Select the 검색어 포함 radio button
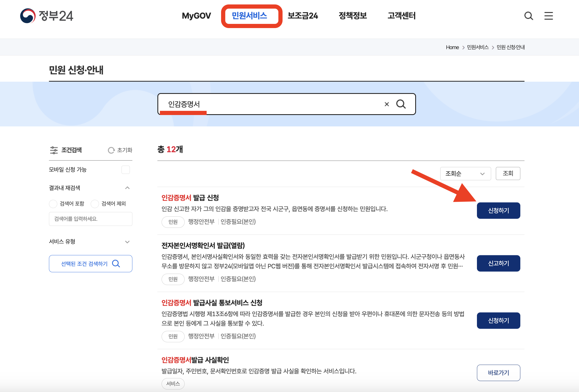The image size is (579, 392). [x=53, y=204]
